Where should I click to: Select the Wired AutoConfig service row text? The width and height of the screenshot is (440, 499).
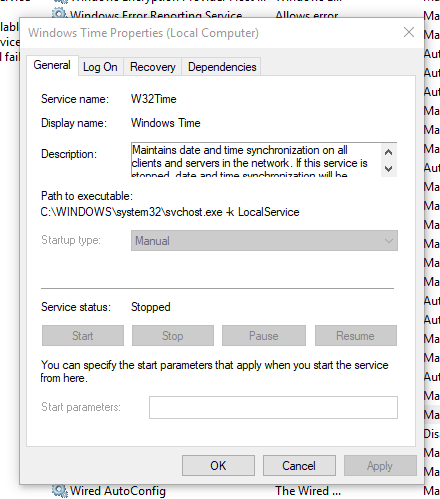pyautogui.click(x=118, y=491)
